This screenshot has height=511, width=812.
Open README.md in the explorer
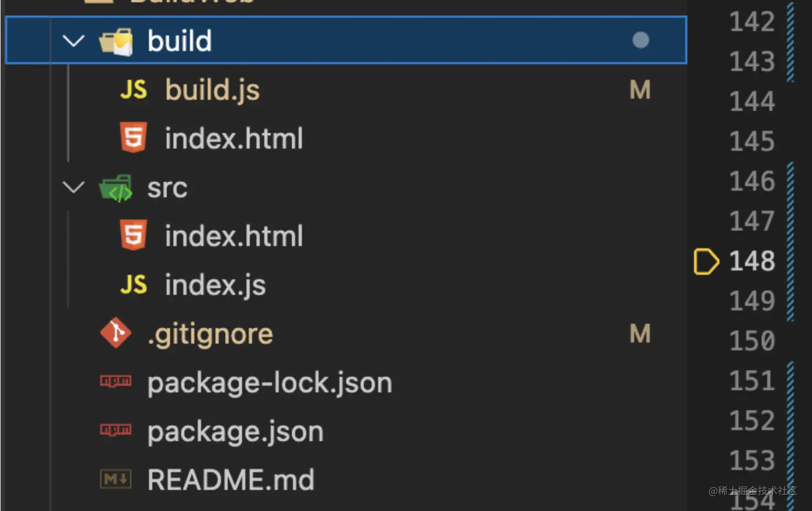[x=230, y=479]
